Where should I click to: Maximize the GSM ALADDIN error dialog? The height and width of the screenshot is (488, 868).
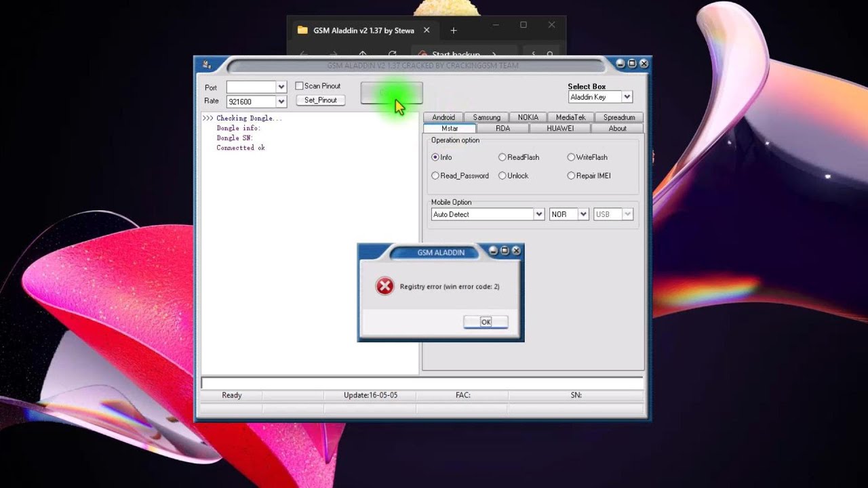[505, 251]
